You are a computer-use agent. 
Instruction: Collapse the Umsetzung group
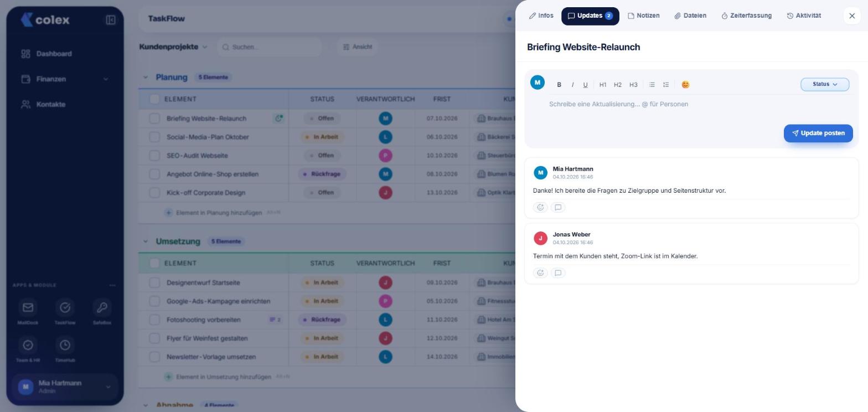[146, 241]
